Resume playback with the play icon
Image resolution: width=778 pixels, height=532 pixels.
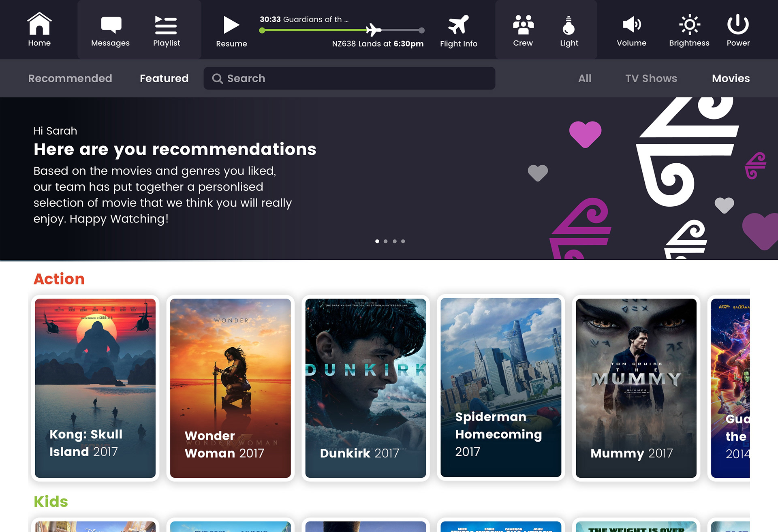point(231,25)
